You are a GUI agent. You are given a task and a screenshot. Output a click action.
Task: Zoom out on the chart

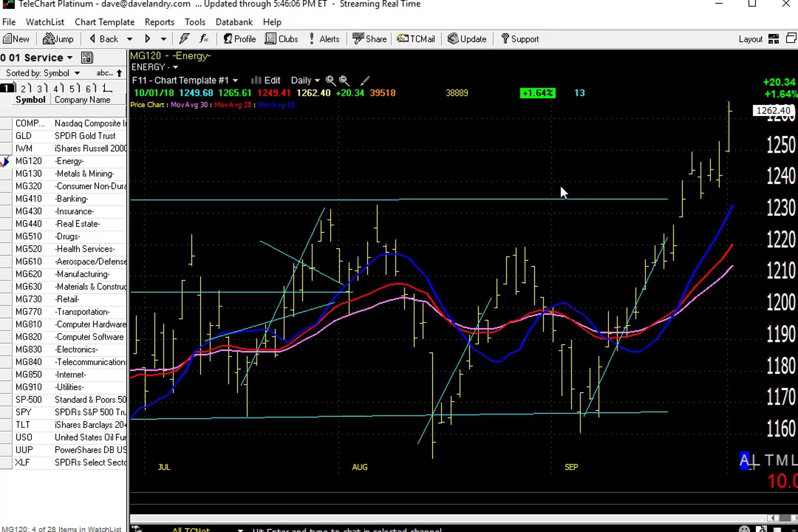point(344,80)
